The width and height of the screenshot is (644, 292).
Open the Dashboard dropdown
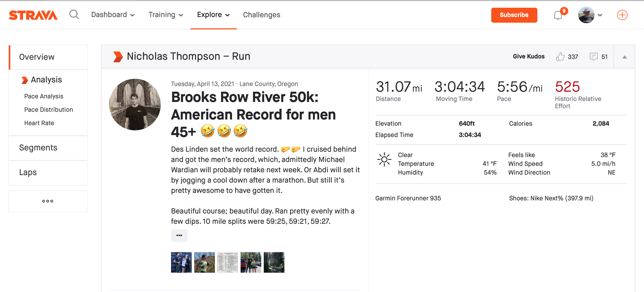(x=113, y=15)
